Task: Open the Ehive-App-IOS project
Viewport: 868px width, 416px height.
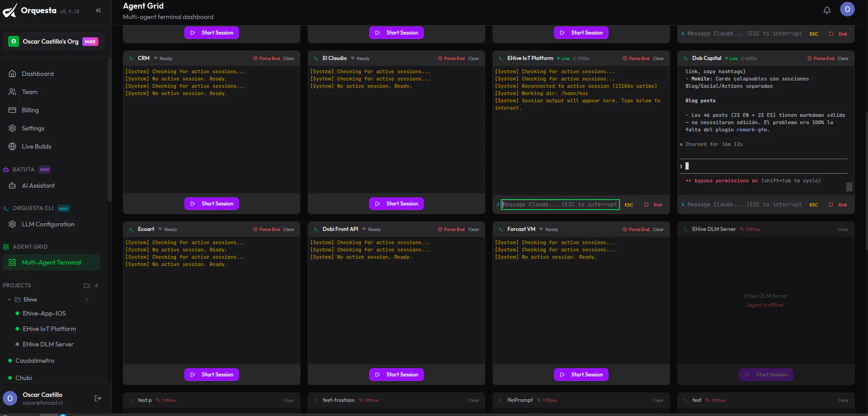Action: click(44, 313)
